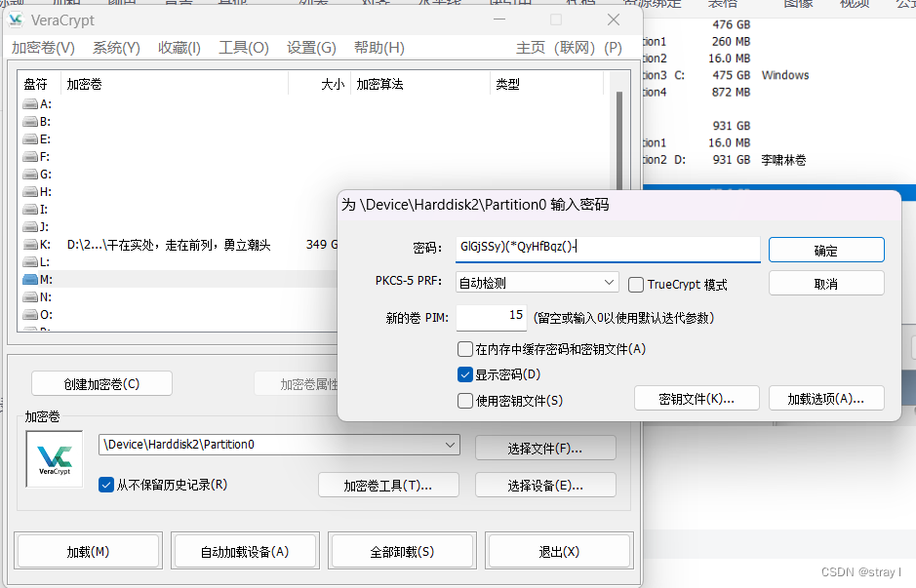The height and width of the screenshot is (588, 916).
Task: Click VeraCrypt title bar app icon
Action: point(16,20)
